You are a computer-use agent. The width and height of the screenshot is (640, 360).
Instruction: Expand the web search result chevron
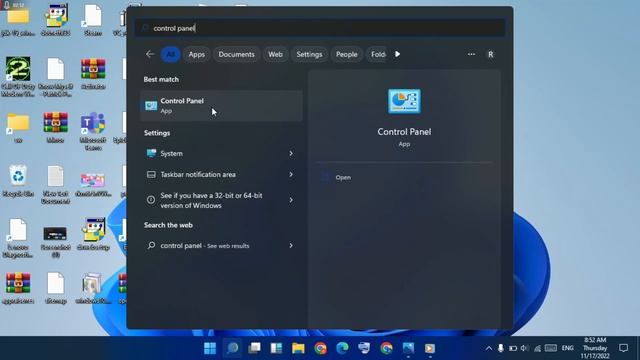[291, 246]
